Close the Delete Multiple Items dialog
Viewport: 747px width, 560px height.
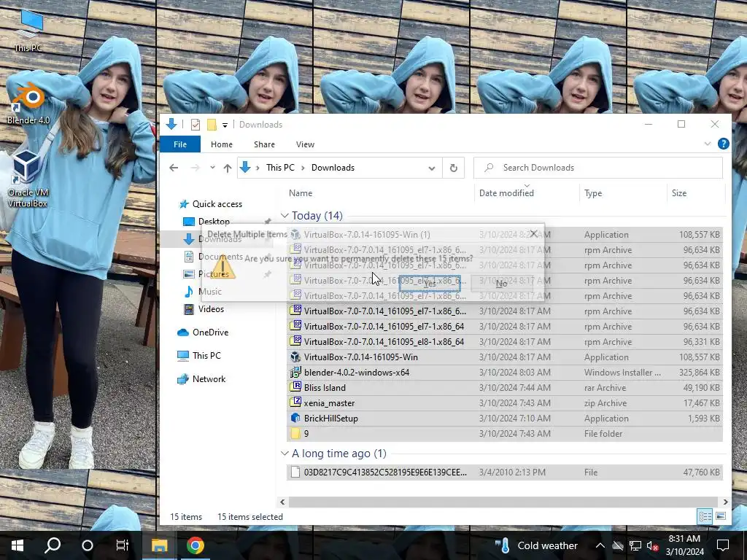coord(534,233)
